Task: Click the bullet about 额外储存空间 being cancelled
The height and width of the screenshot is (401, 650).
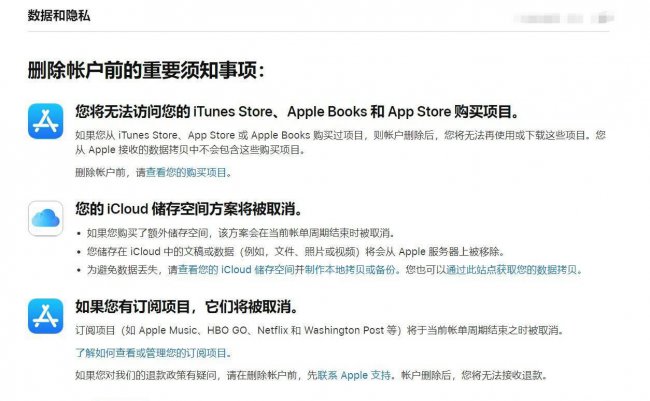Action: click(x=240, y=233)
